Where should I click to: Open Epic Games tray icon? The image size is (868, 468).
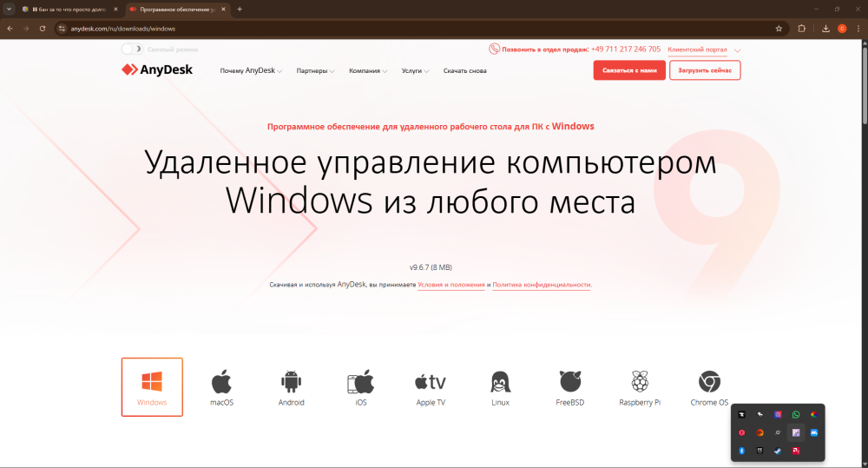(760, 451)
